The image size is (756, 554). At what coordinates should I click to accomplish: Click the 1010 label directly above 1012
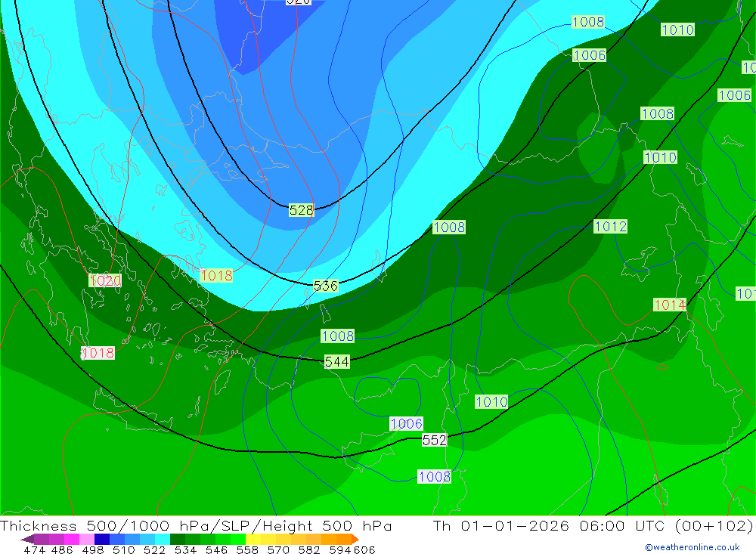click(660, 157)
